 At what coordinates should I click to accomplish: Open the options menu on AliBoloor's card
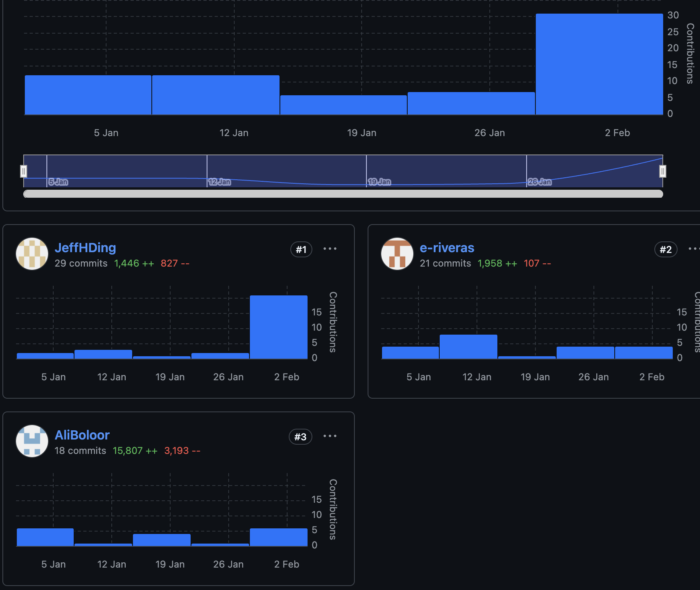(330, 436)
